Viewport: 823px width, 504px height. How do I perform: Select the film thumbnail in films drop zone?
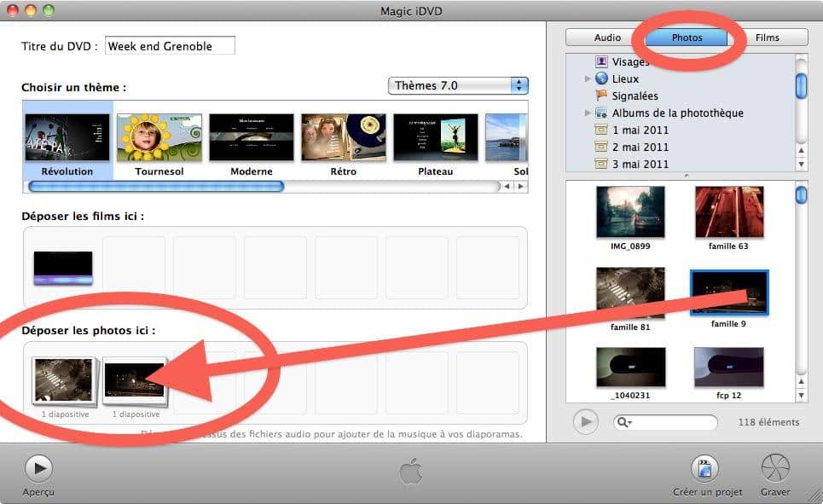[63, 269]
